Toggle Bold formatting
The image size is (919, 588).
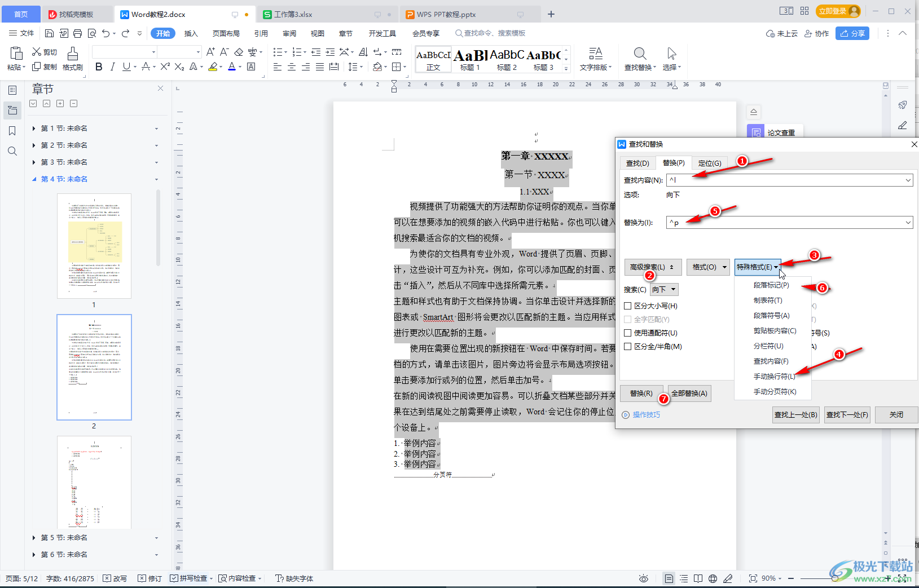point(99,67)
